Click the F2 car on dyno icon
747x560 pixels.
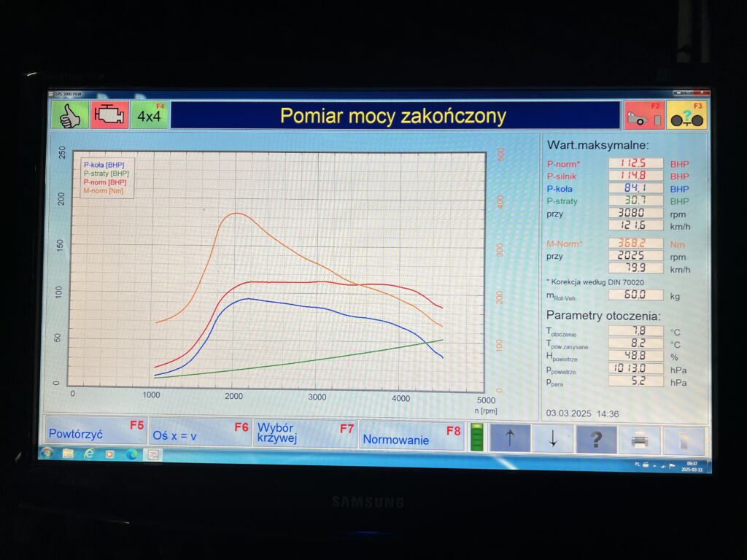click(x=643, y=116)
